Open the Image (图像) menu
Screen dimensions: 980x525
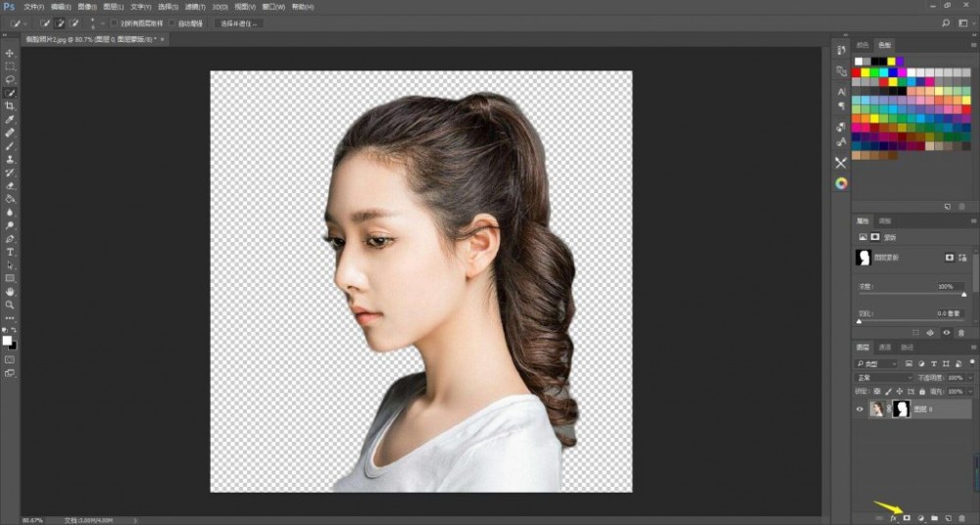coord(87,7)
